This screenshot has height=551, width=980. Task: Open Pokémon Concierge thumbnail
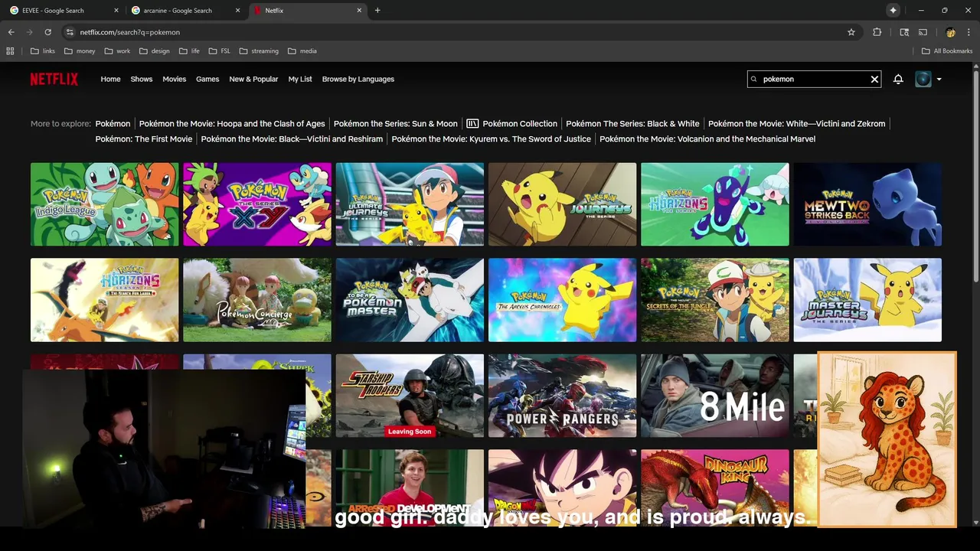pos(257,300)
